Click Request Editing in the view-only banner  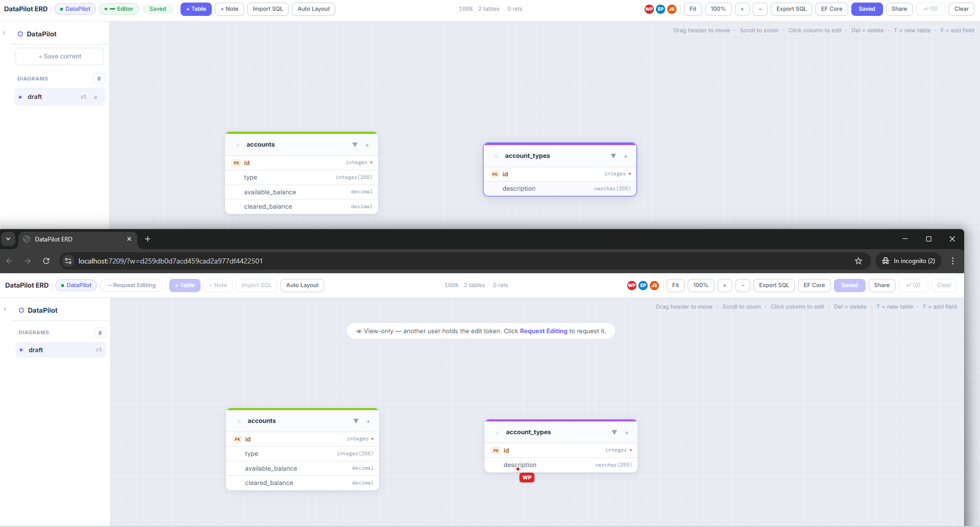pos(544,331)
